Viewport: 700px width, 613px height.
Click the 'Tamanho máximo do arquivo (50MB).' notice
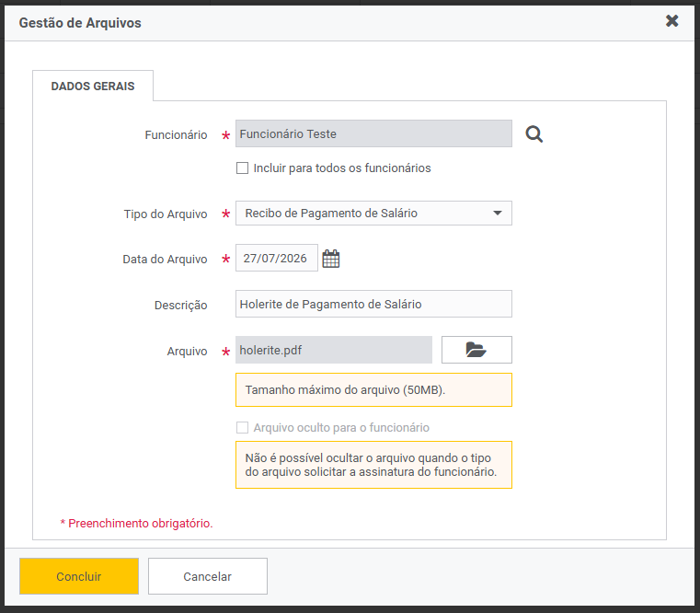click(x=373, y=389)
